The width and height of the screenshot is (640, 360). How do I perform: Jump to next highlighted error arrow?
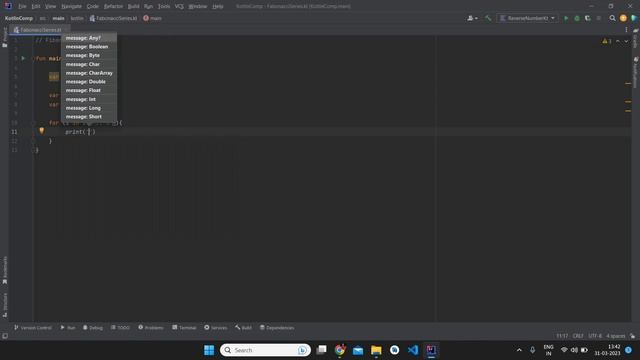(626, 41)
